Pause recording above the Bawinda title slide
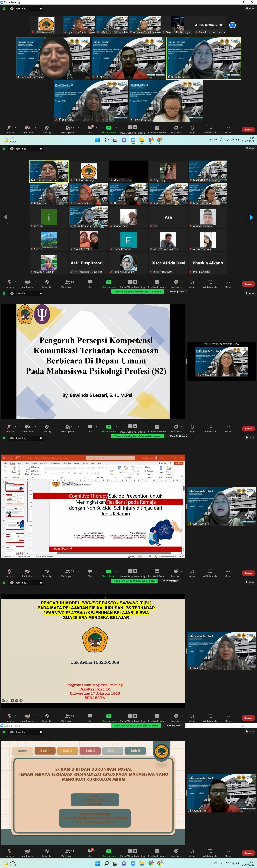The width and height of the screenshot is (257, 868). (x=35, y=294)
